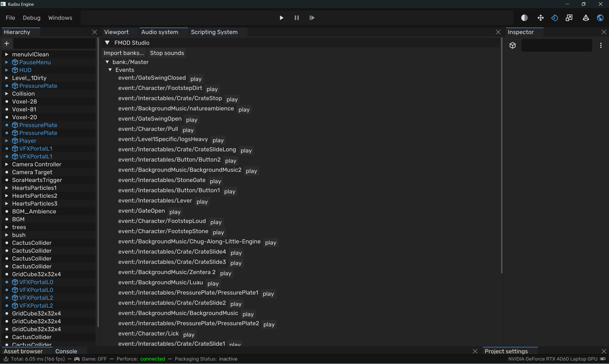609x364 pixels.
Task: Play the Level1Specific/logsHeavy event
Action: 218,140
